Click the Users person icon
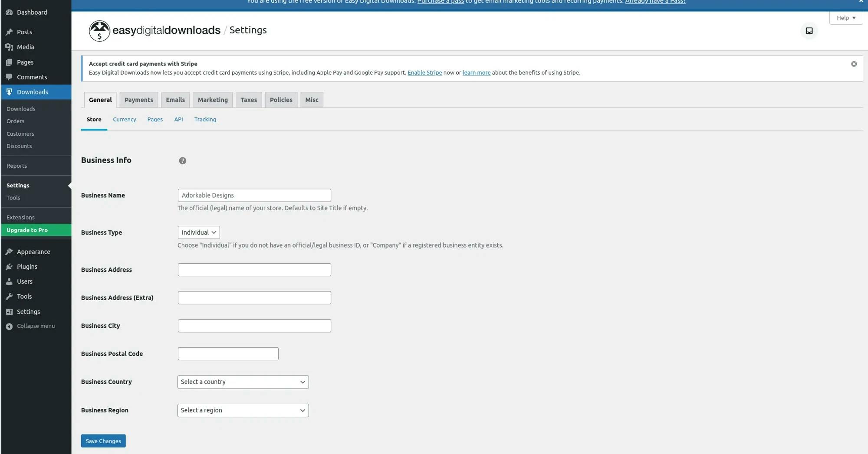 [x=9, y=281]
